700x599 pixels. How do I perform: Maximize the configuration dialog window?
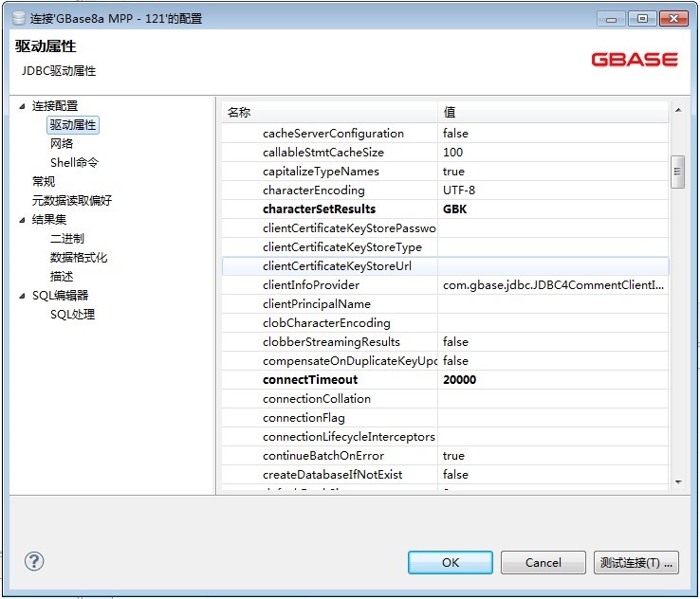point(642,18)
